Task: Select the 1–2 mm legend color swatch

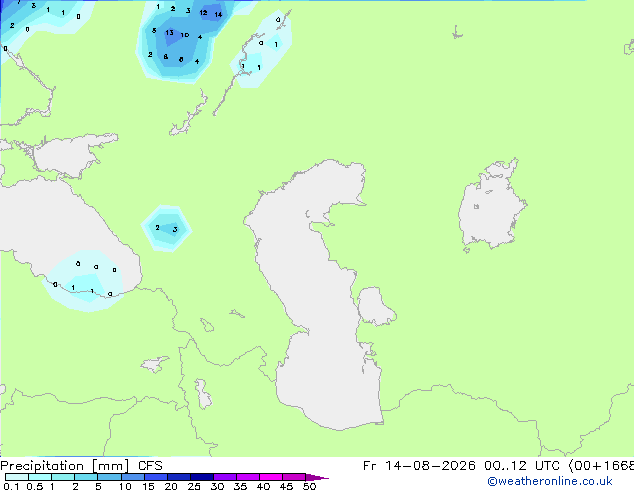Action: pos(63,477)
